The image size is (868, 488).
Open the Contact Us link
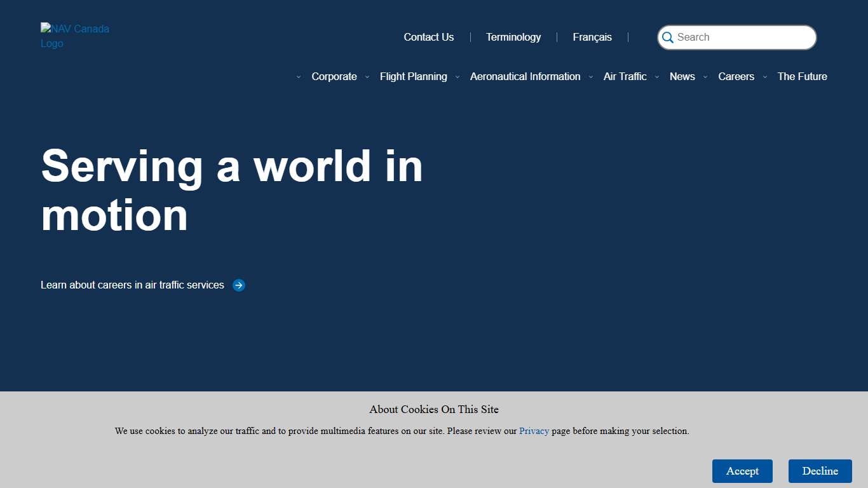coord(429,37)
